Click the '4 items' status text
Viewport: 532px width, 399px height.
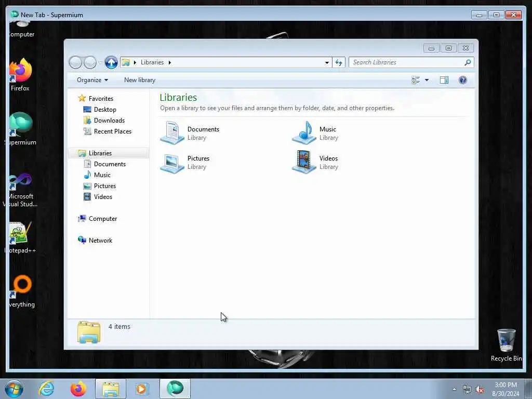(119, 326)
